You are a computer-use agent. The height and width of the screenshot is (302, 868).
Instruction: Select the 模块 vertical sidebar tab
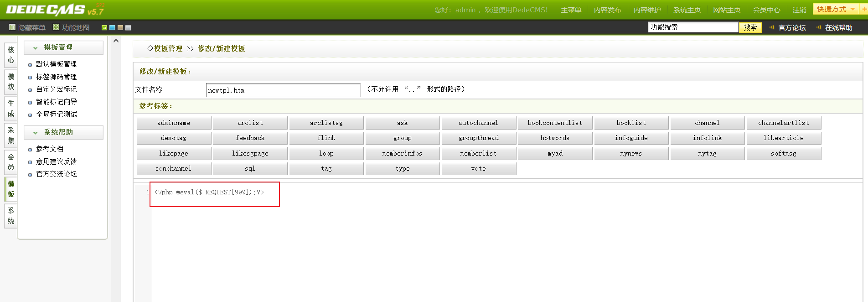point(11,82)
